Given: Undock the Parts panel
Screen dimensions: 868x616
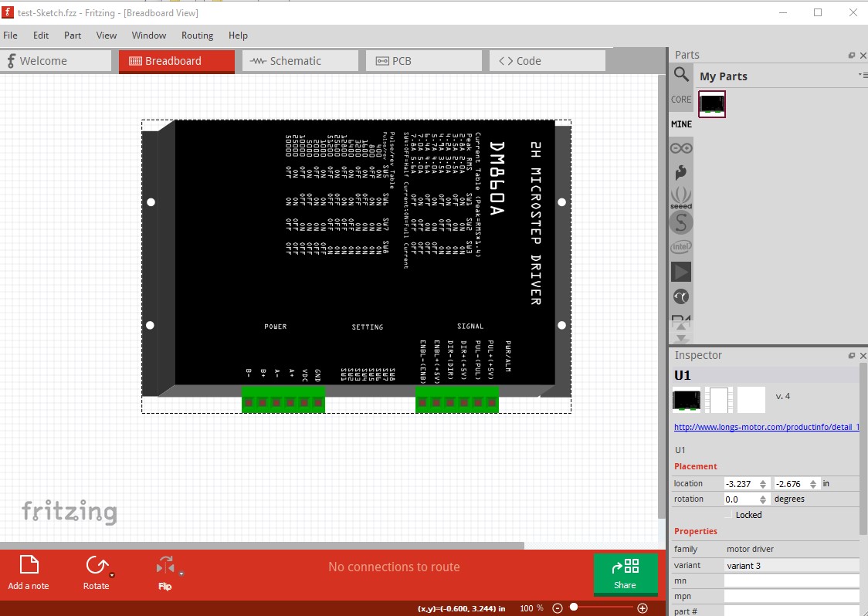Looking at the screenshot, I should [851, 56].
